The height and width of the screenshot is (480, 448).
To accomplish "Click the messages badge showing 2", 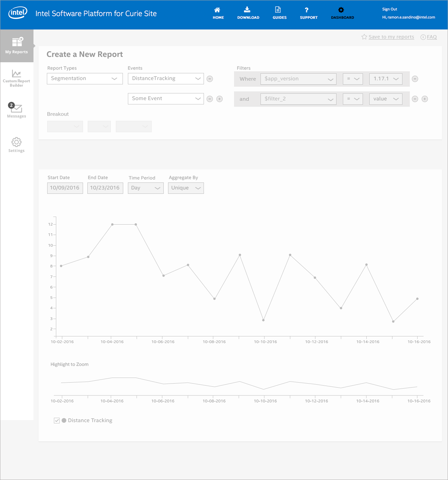I will [11, 105].
